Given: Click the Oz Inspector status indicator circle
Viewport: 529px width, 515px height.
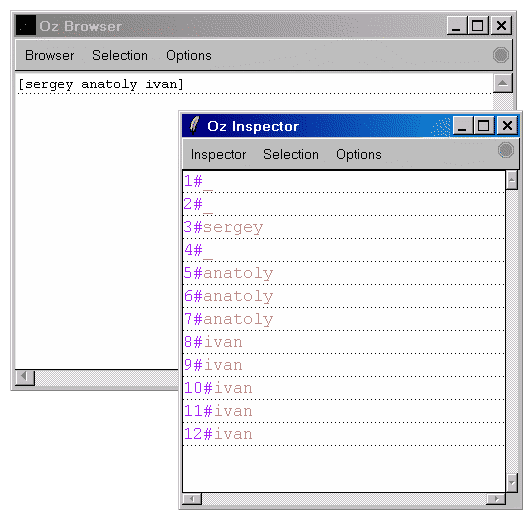Looking at the screenshot, I should (x=506, y=150).
